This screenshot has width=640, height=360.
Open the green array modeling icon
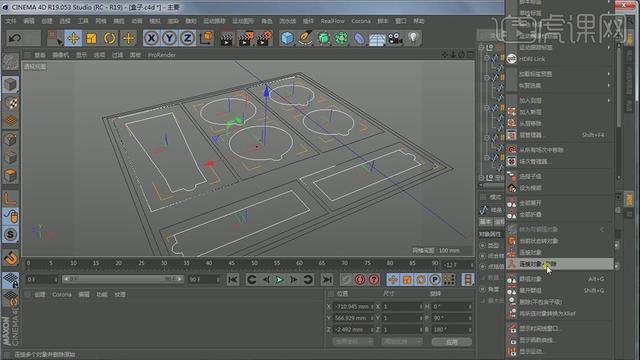[x=341, y=38]
